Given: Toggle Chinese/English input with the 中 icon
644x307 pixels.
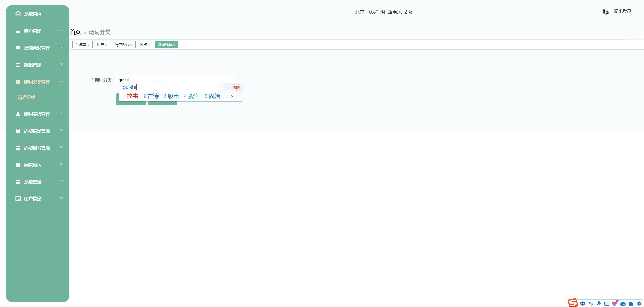Looking at the screenshot, I should coord(583,304).
